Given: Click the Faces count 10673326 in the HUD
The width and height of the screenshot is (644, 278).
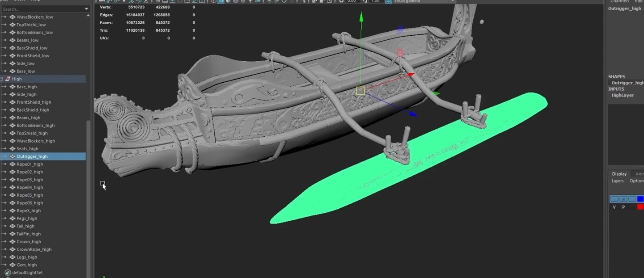Looking at the screenshot, I should click(135, 22).
